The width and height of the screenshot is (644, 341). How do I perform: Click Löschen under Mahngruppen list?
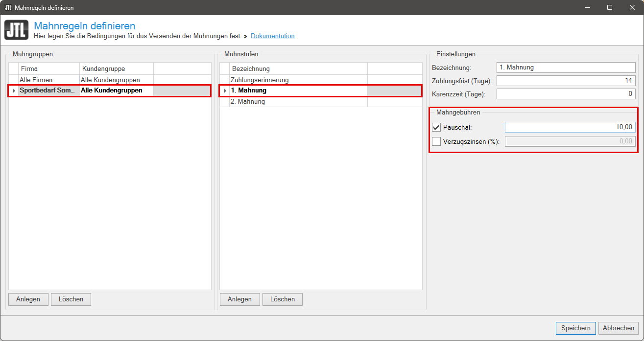coord(71,299)
